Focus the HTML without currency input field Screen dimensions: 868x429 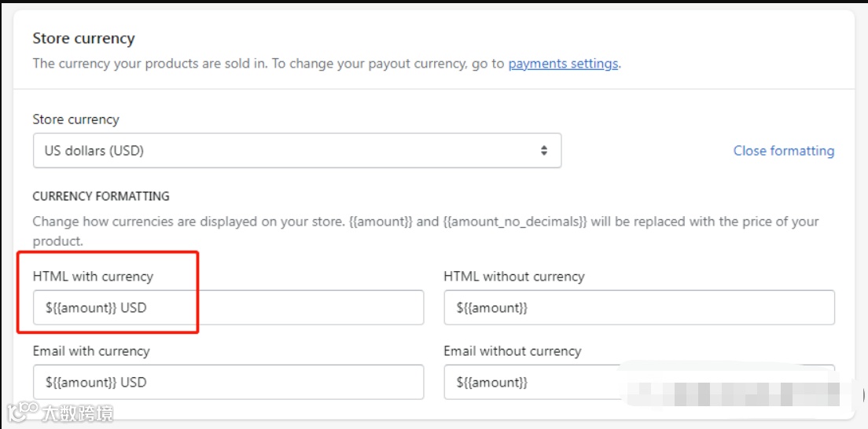tap(638, 307)
